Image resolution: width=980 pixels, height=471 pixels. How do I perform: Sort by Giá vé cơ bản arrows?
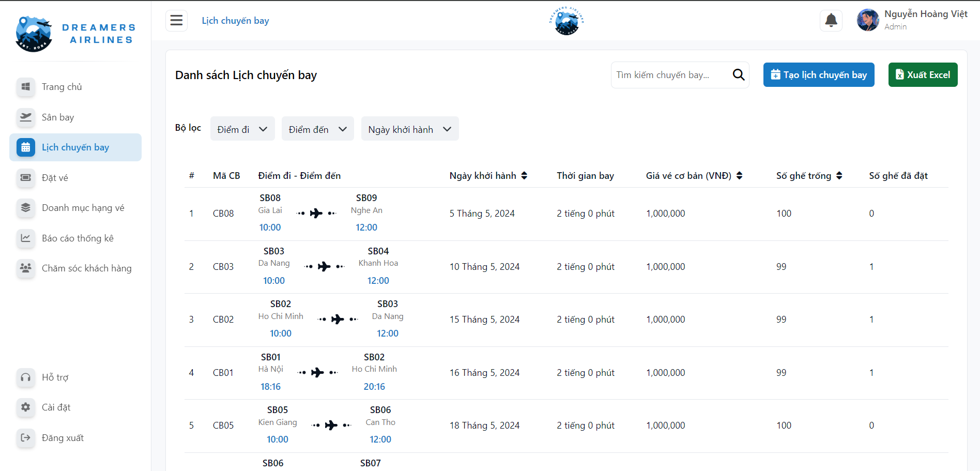click(739, 176)
